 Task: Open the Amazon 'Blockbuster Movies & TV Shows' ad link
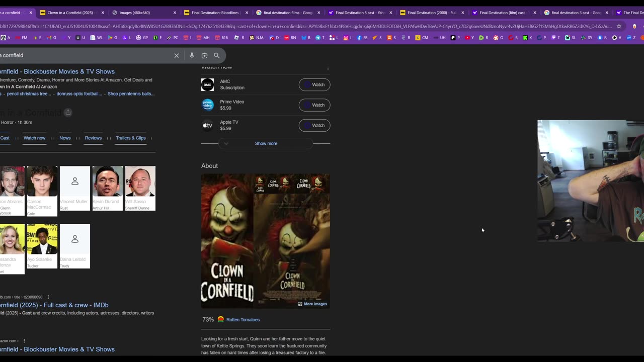coord(57,71)
